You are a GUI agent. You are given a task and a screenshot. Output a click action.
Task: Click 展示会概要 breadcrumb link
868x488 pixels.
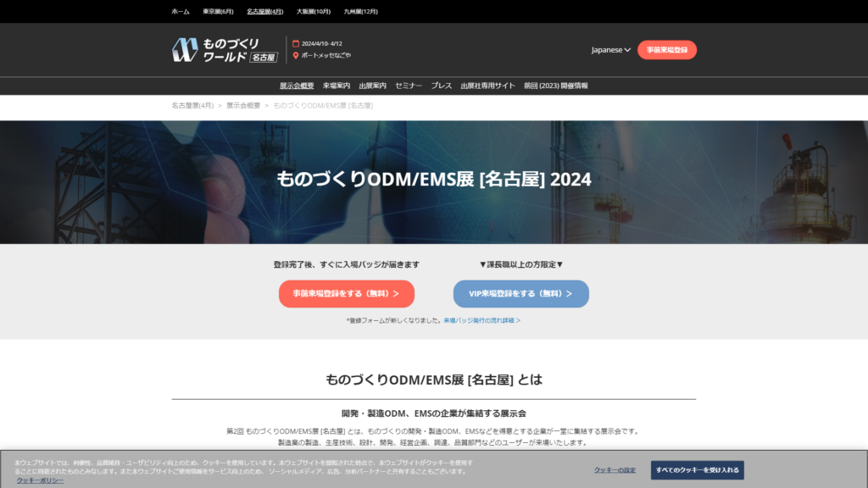point(243,106)
